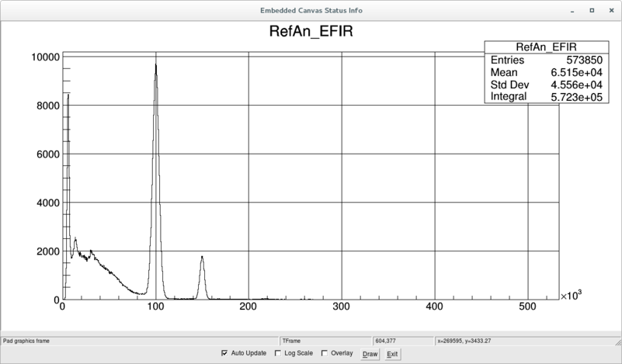Viewport: 622px width, 364px height.
Task: Click the RefAn_EFIR histogram title
Action: (x=311, y=31)
